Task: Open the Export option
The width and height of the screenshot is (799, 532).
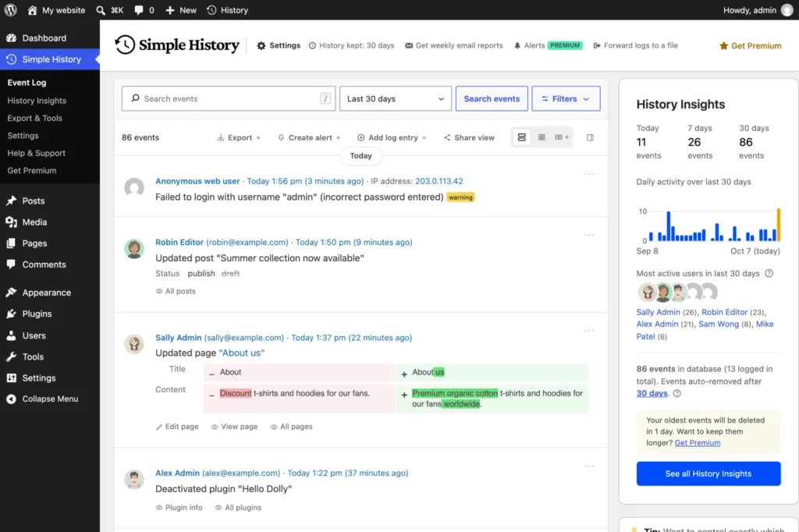Action: (x=239, y=137)
